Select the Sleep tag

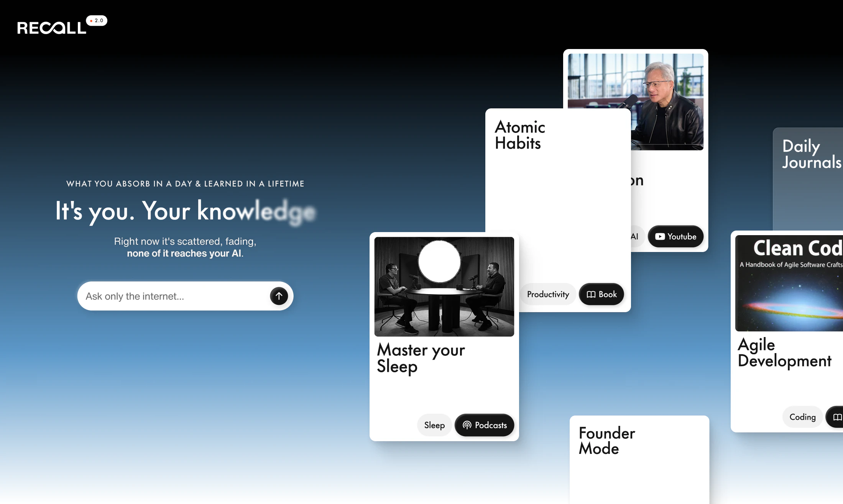click(x=434, y=425)
